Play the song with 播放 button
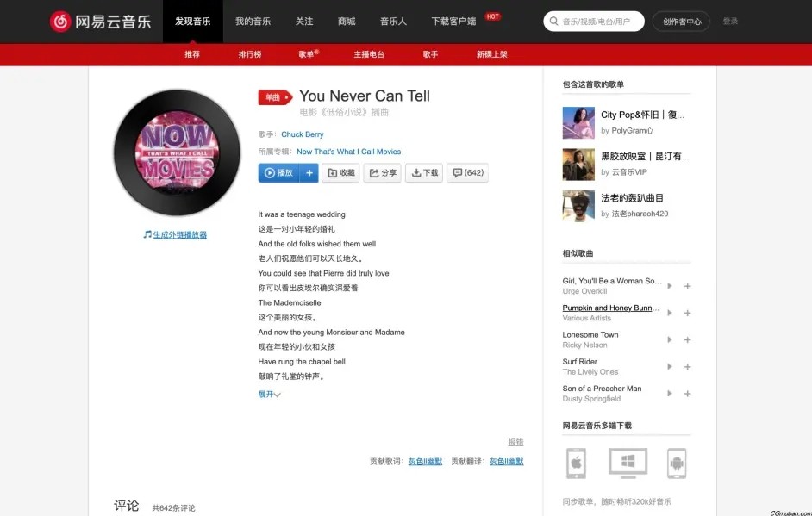Image resolution: width=812 pixels, height=516 pixels. pos(278,173)
